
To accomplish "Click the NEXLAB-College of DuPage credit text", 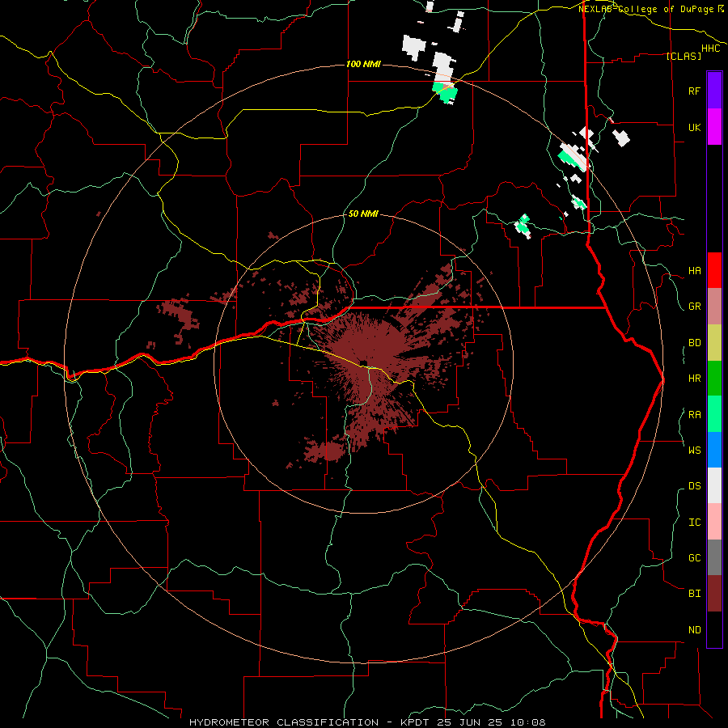I will 646,9.
